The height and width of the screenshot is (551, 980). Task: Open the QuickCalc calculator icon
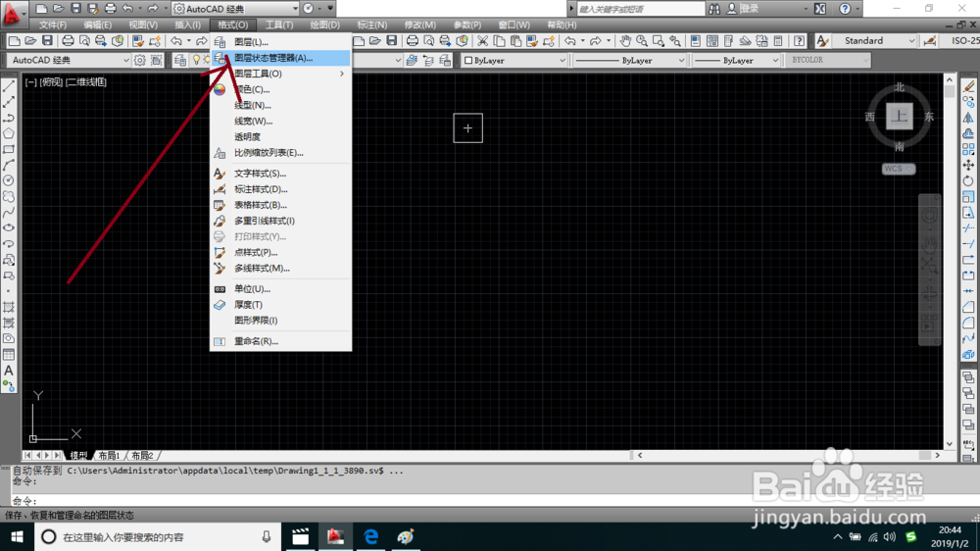point(778,41)
